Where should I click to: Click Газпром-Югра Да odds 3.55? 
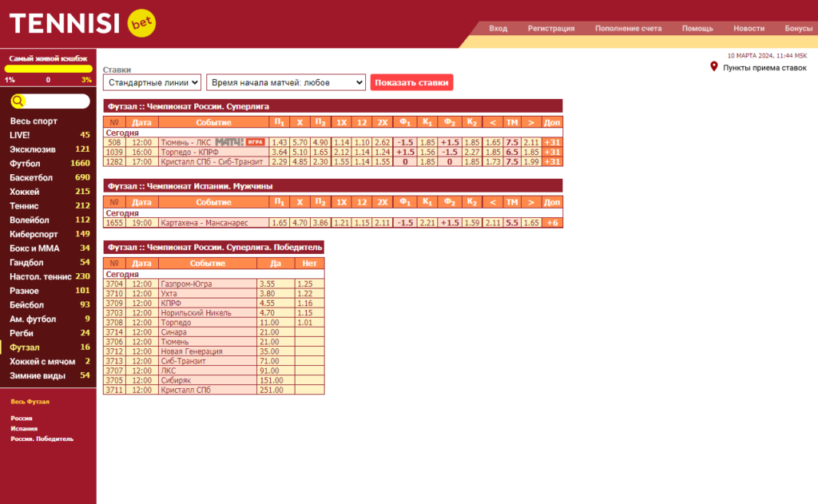tap(276, 284)
